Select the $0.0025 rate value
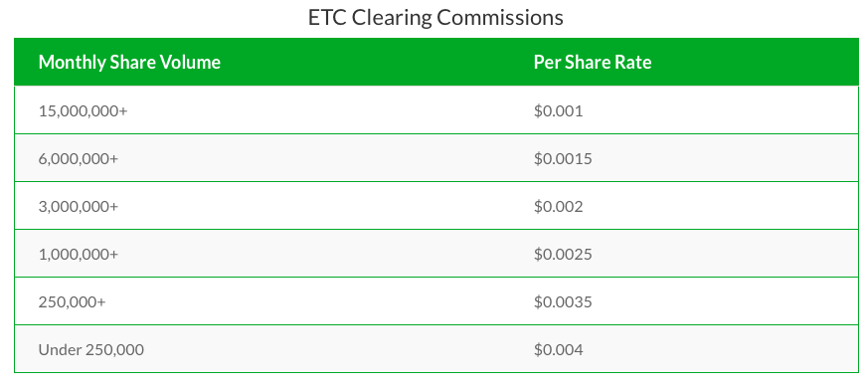The width and height of the screenshot is (868, 387). (x=563, y=254)
